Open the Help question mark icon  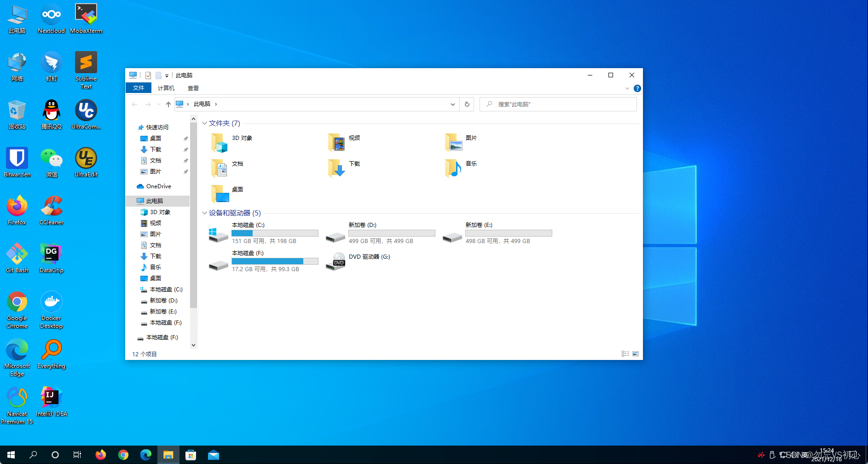[637, 88]
